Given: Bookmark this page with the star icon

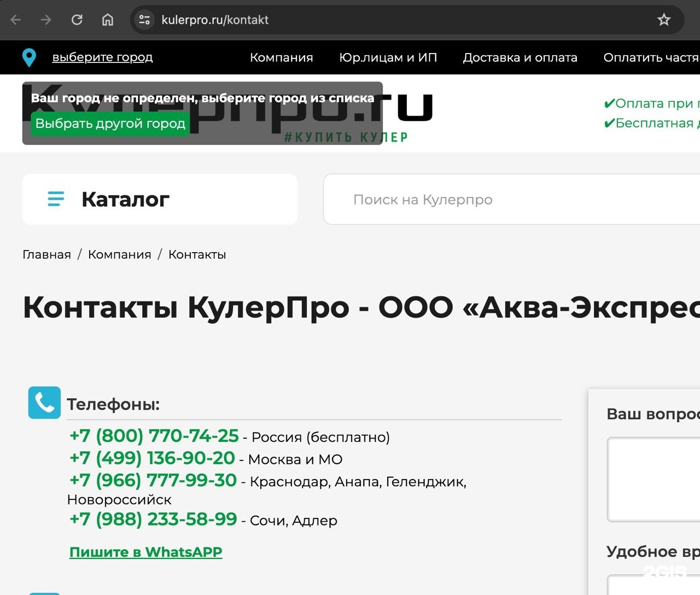Looking at the screenshot, I should click(x=664, y=20).
